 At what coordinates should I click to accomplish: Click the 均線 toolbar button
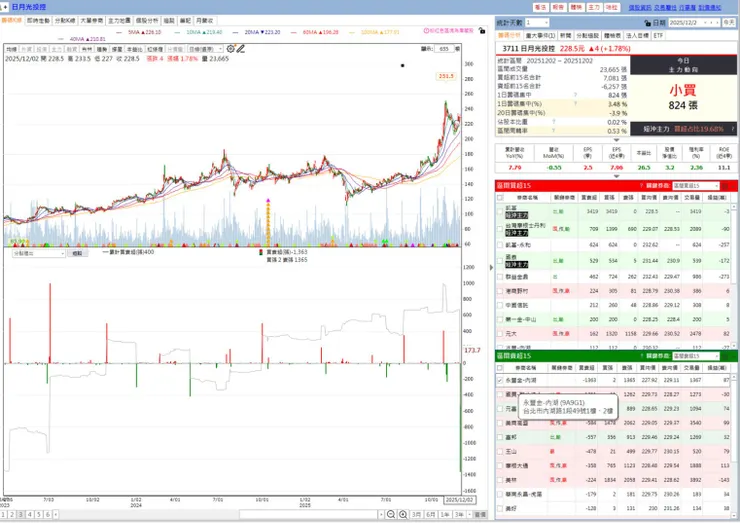(11, 49)
